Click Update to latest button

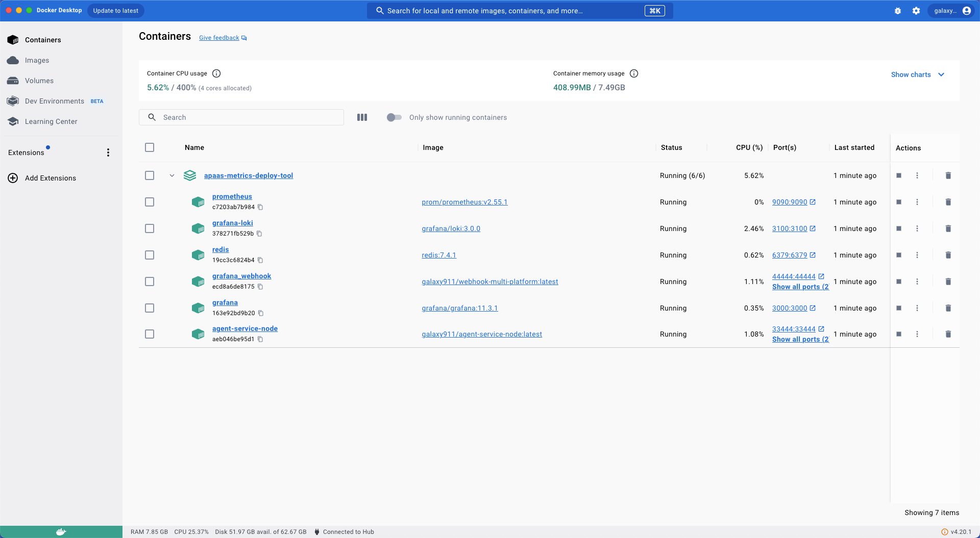tap(116, 11)
